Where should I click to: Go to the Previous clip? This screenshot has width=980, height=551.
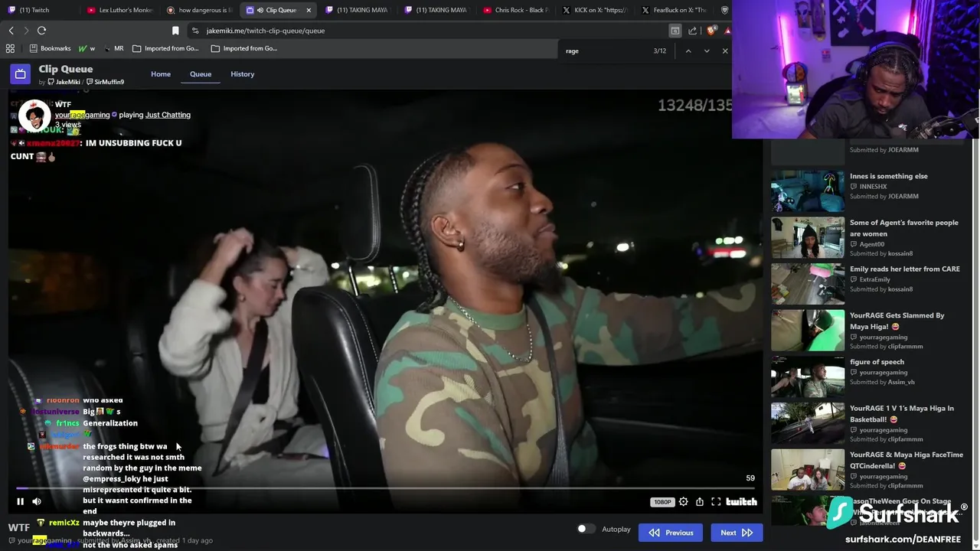point(671,533)
